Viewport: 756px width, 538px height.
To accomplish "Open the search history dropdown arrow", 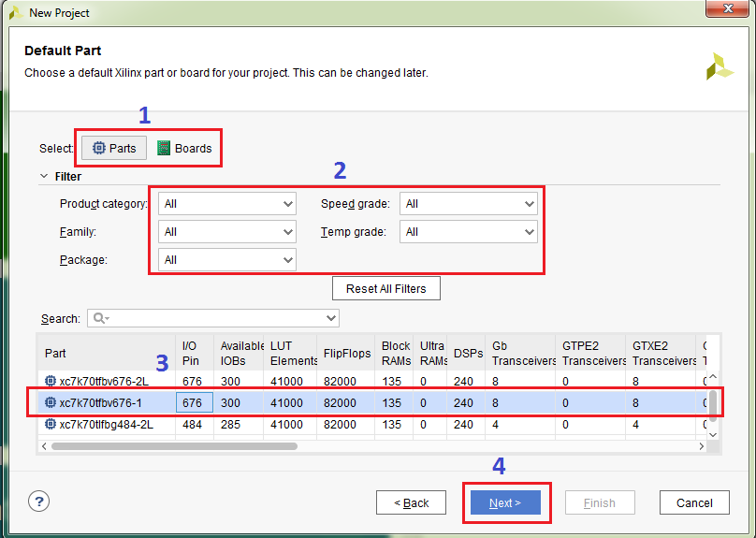I will pos(331,318).
